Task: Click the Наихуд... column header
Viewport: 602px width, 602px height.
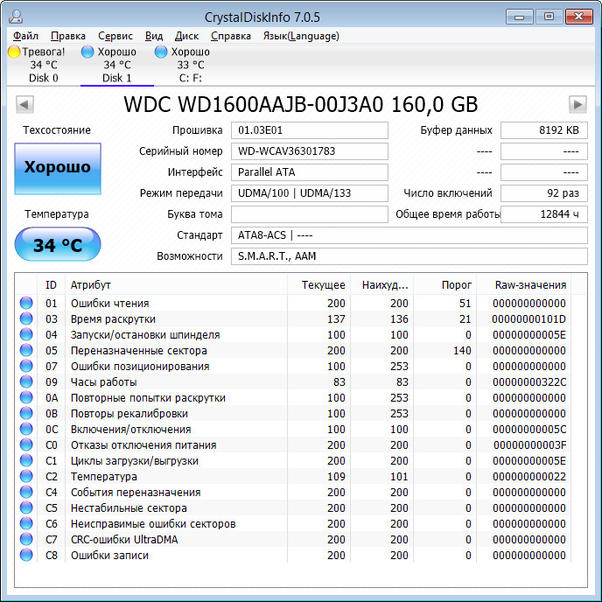Action: click(x=382, y=285)
